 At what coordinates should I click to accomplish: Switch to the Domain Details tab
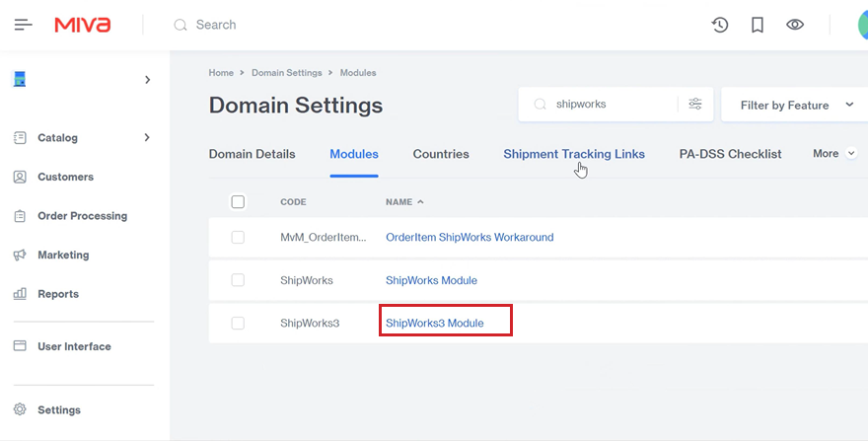pyautogui.click(x=252, y=154)
